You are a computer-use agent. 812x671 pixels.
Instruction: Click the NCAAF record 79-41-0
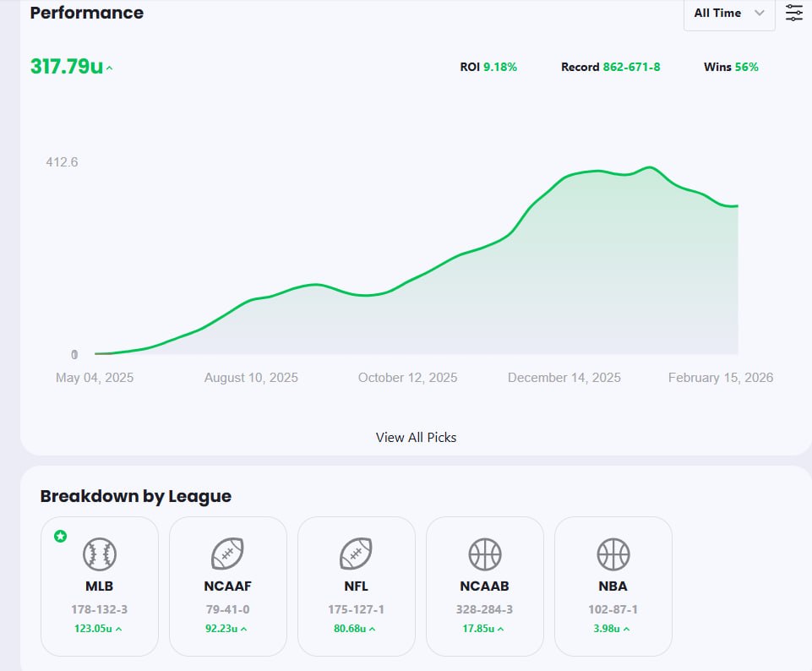[x=227, y=609]
